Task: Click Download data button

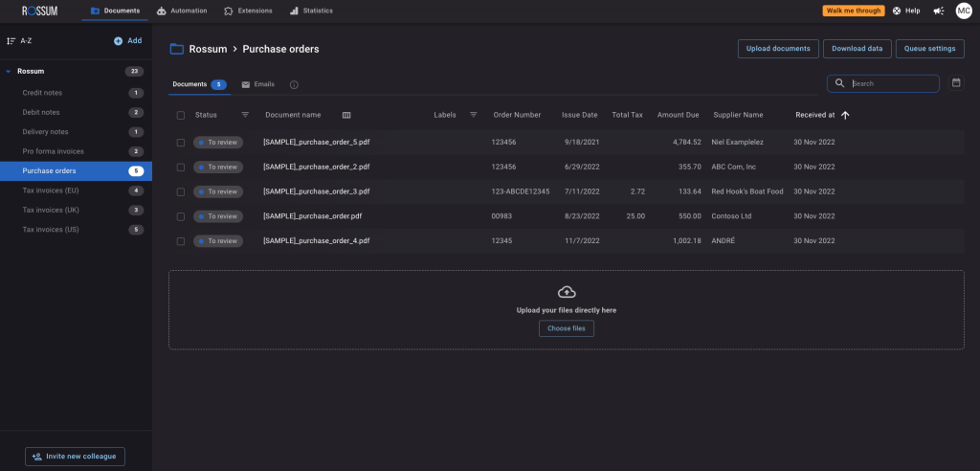Action: 857,49
